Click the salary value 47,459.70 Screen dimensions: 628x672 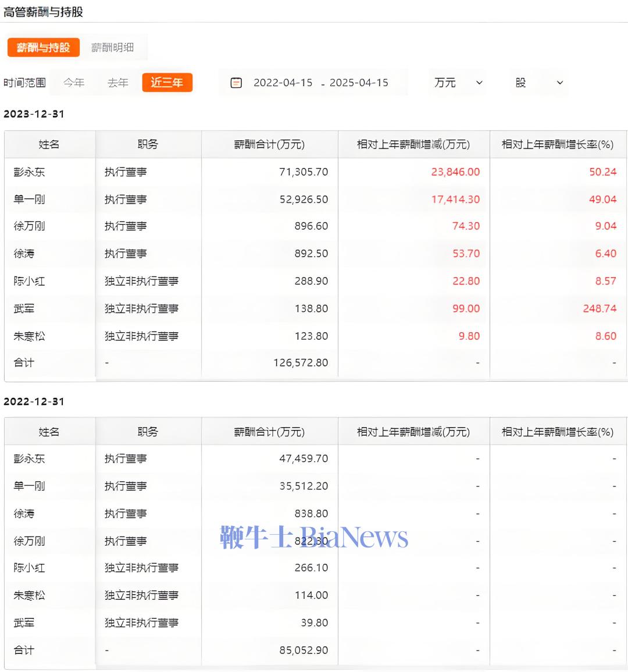coord(304,458)
